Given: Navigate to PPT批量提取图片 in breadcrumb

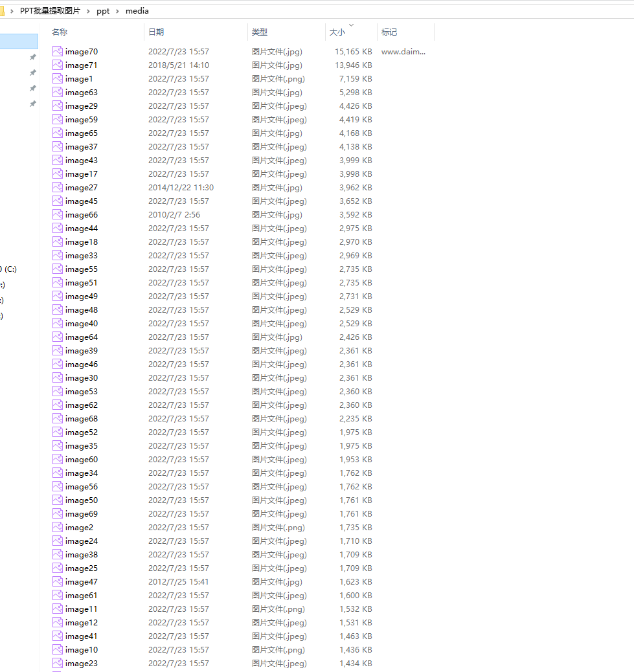Looking at the screenshot, I should [50, 11].
